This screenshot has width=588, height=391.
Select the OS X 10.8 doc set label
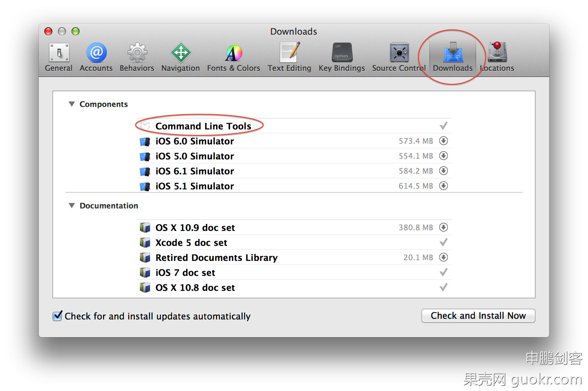click(195, 288)
